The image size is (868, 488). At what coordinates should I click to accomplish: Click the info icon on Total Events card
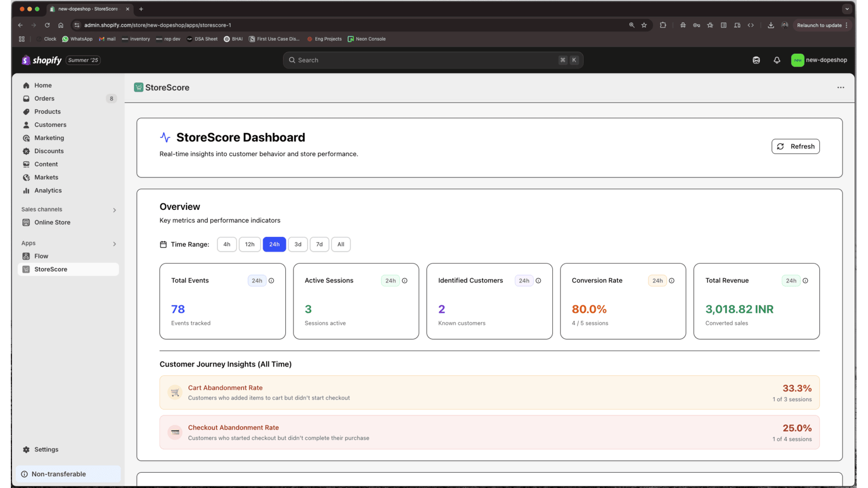tap(271, 281)
